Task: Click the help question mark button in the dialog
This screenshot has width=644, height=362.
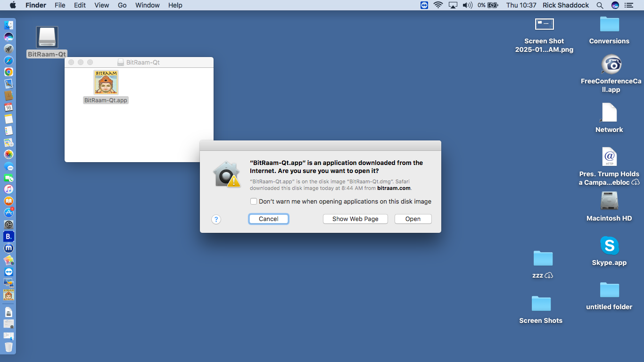Action: pyautogui.click(x=216, y=219)
